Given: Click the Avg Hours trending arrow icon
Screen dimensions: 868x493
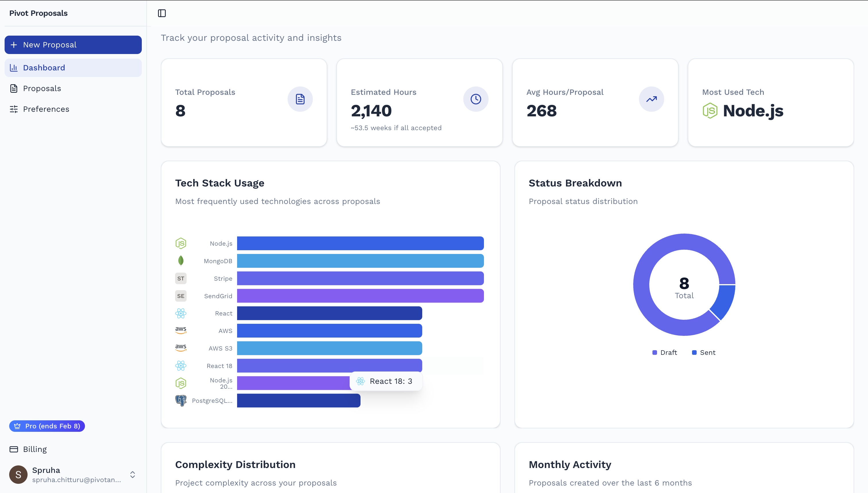Looking at the screenshot, I should (x=651, y=99).
